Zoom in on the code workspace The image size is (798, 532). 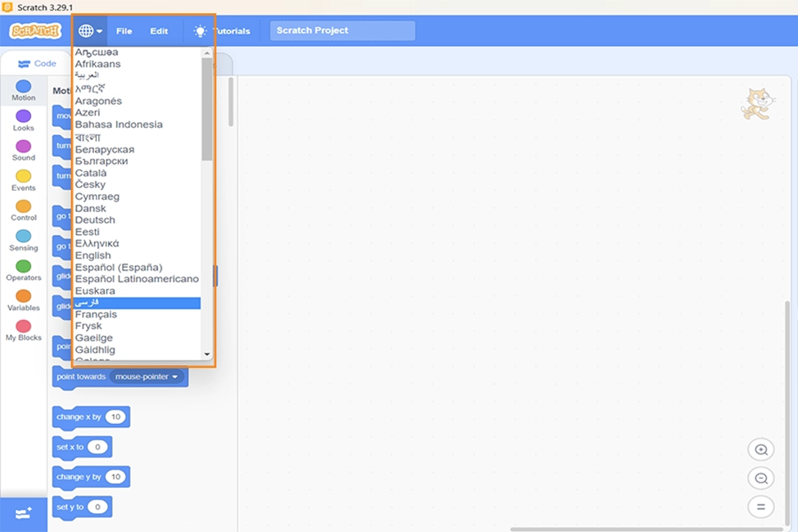760,449
